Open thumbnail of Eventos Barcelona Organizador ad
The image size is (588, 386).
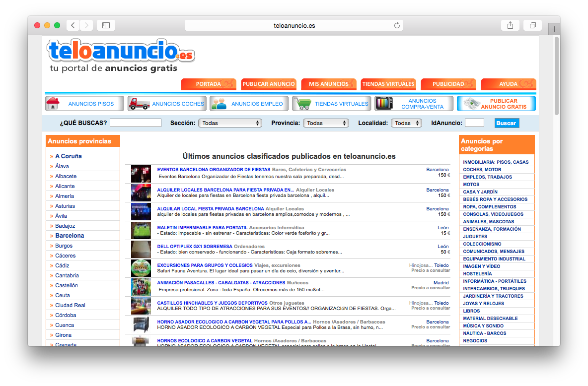(x=141, y=174)
